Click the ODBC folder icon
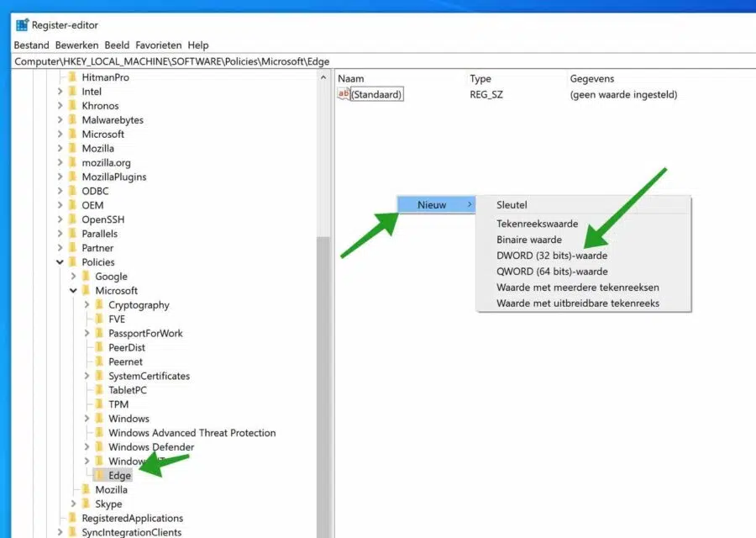 [73, 191]
